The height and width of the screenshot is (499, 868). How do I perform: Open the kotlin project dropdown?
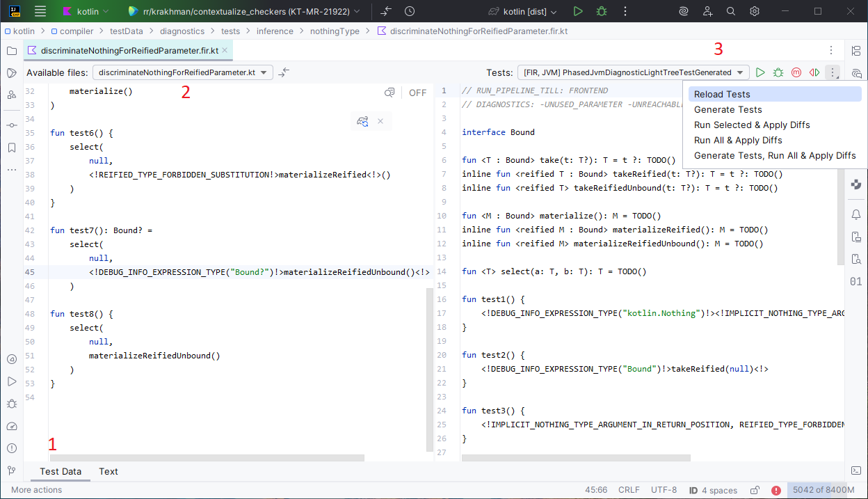click(x=86, y=11)
